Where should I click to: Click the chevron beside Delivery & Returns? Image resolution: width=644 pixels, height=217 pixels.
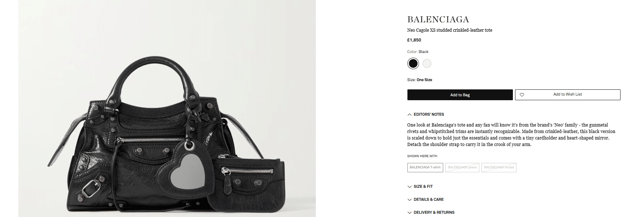[x=409, y=213]
